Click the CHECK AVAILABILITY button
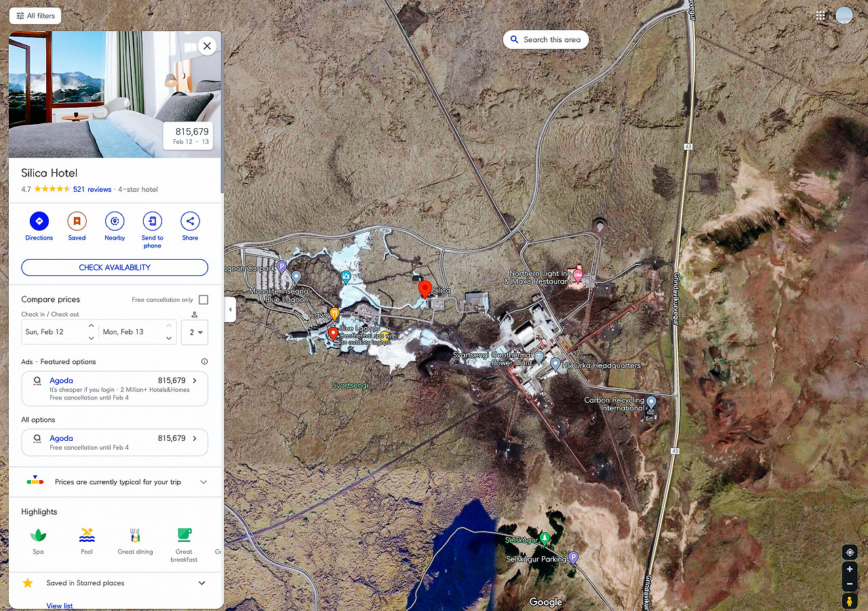This screenshot has width=868, height=611. [115, 267]
